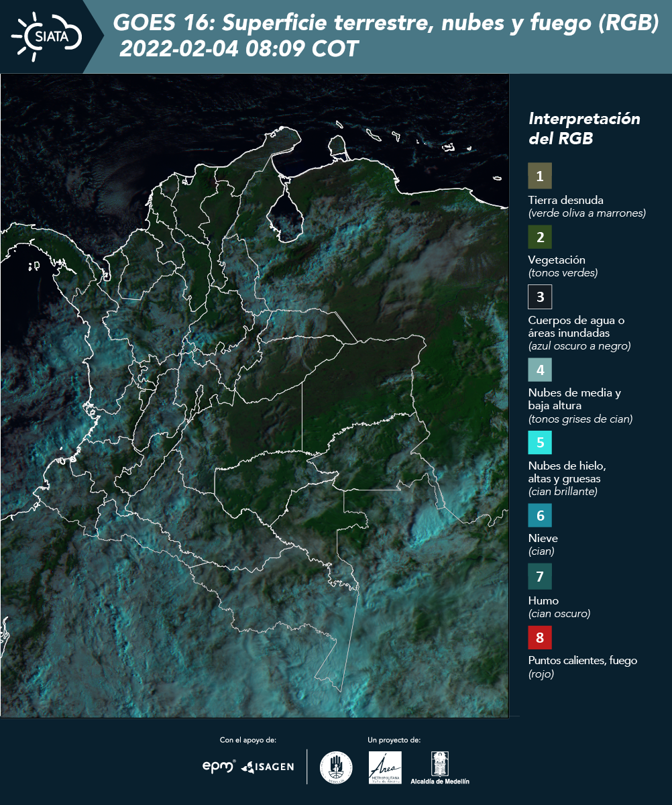
Task: Click the note "(rojo)"
Action: (541, 675)
